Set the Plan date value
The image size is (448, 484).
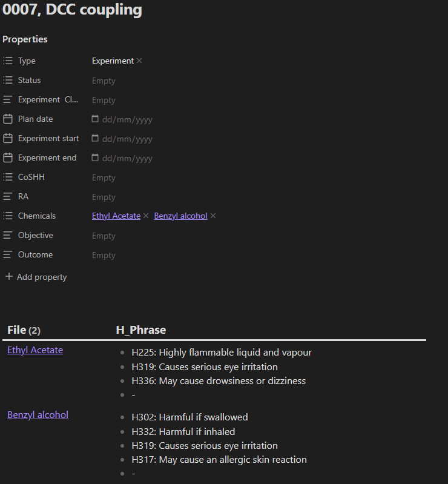[127, 119]
